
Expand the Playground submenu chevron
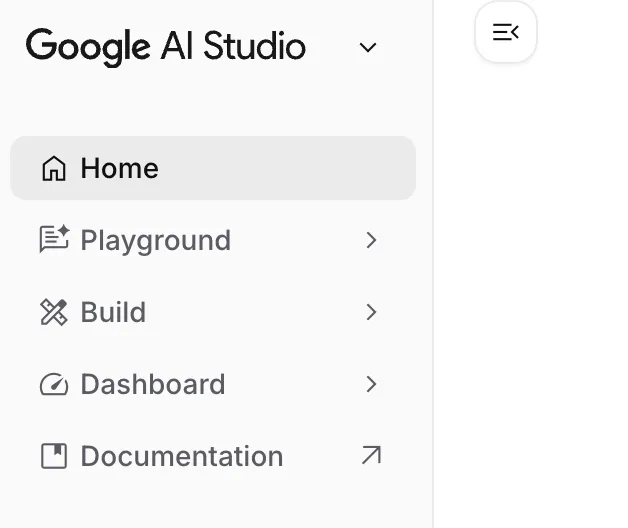coord(371,240)
